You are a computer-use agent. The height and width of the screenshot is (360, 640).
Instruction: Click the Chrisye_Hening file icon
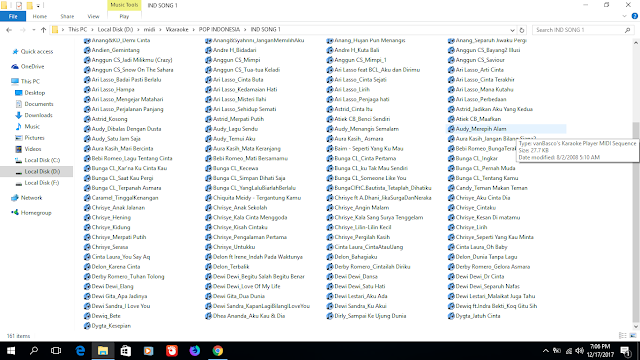pyautogui.click(x=87, y=218)
